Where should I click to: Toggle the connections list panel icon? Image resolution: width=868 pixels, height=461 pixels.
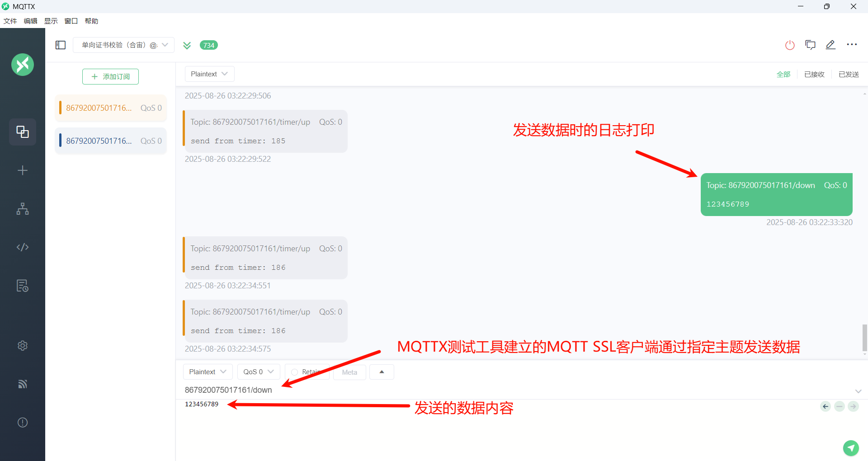61,45
